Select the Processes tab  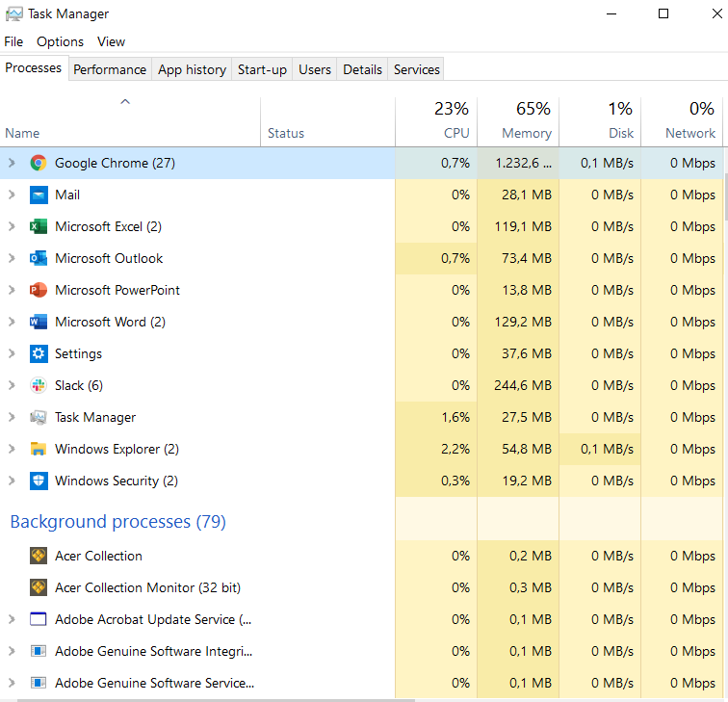click(x=34, y=68)
